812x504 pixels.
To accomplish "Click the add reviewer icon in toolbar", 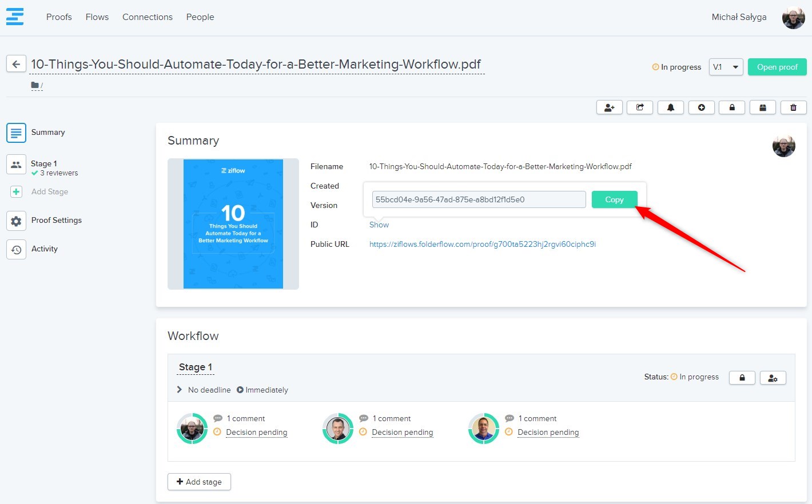I will point(609,107).
